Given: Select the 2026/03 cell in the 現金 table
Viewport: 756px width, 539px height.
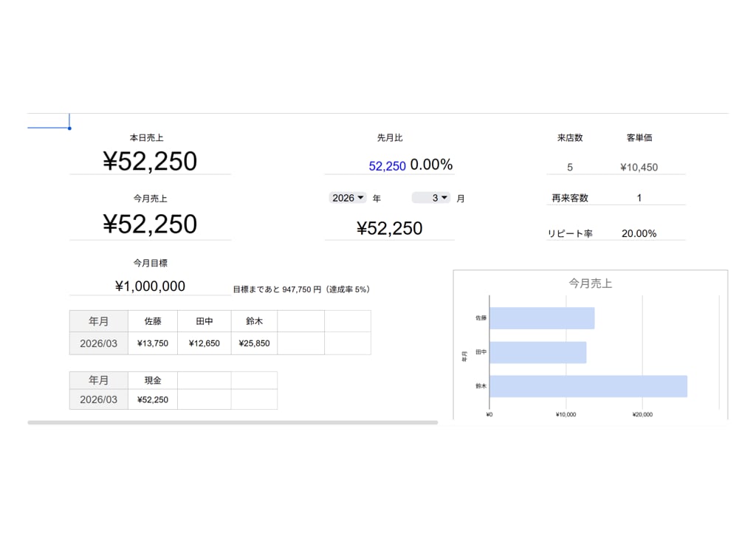Looking at the screenshot, I should 99,399.
